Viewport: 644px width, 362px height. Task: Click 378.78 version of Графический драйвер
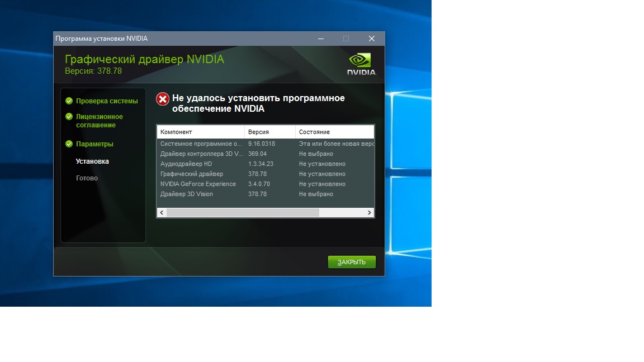click(x=257, y=174)
